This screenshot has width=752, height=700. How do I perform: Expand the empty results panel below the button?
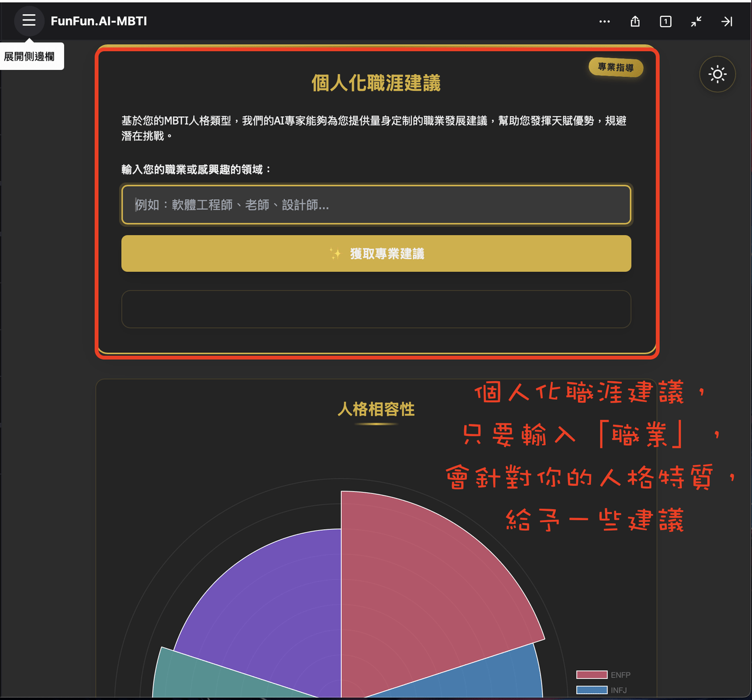pyautogui.click(x=376, y=309)
